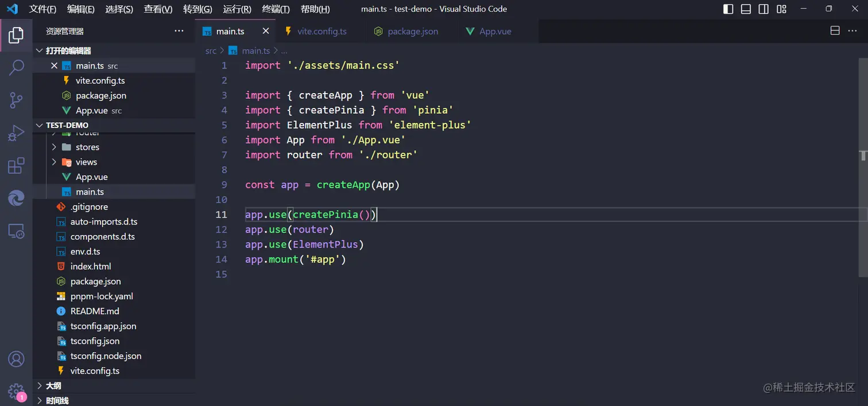Open the Run and Debug view
Viewport: 868px width, 406px height.
pyautogui.click(x=16, y=133)
